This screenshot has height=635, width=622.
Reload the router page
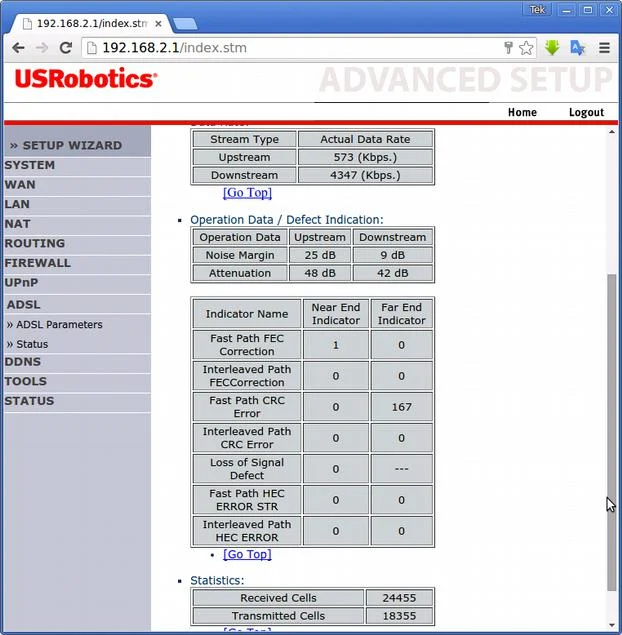66,48
